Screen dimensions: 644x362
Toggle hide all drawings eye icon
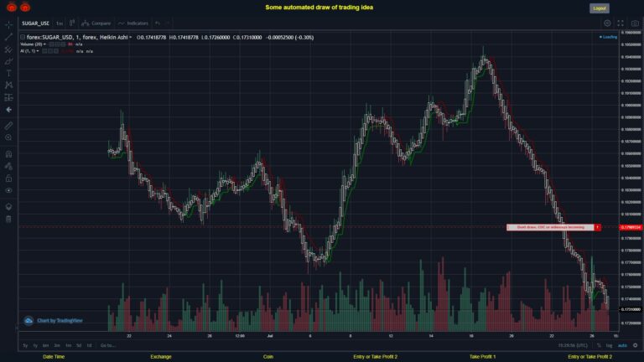click(8, 190)
